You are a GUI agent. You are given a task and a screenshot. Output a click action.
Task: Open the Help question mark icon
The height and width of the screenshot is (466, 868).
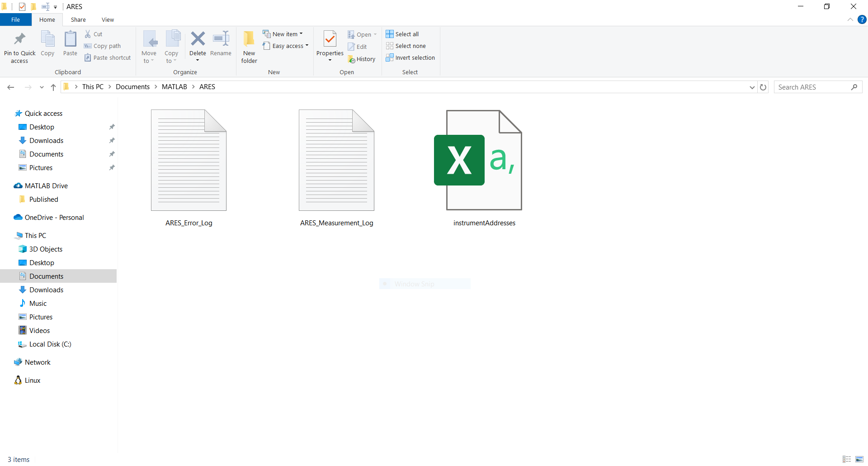click(862, 19)
